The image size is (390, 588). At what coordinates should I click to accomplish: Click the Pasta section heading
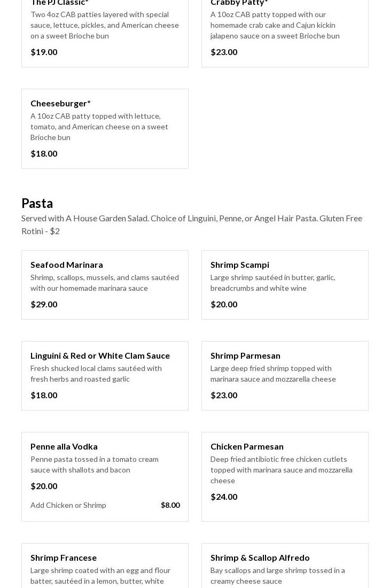(x=37, y=203)
